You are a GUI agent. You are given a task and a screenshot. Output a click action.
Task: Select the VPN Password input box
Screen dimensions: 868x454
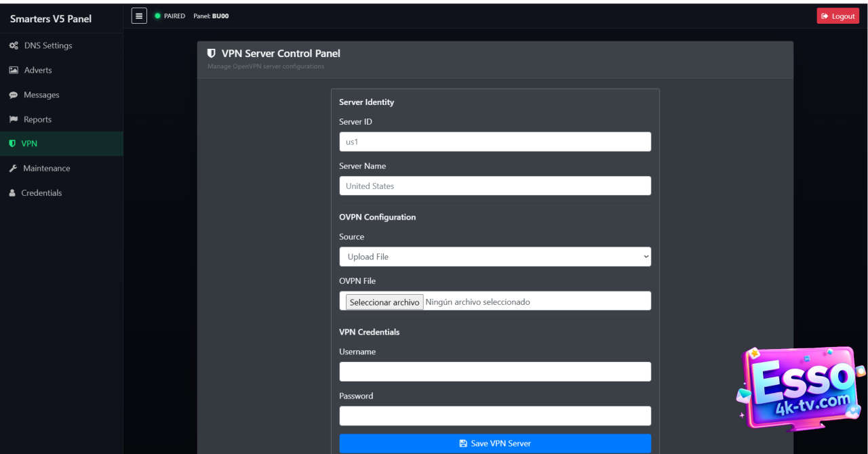point(495,415)
